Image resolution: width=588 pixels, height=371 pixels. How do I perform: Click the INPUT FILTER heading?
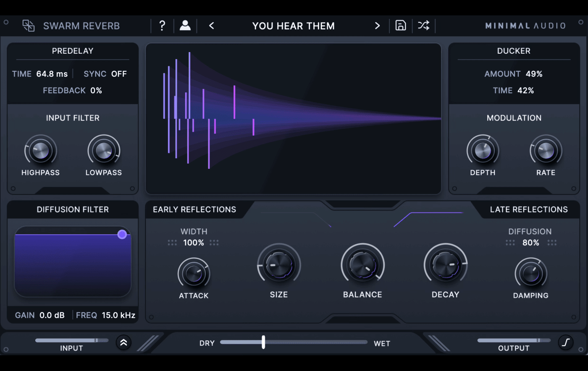(73, 118)
